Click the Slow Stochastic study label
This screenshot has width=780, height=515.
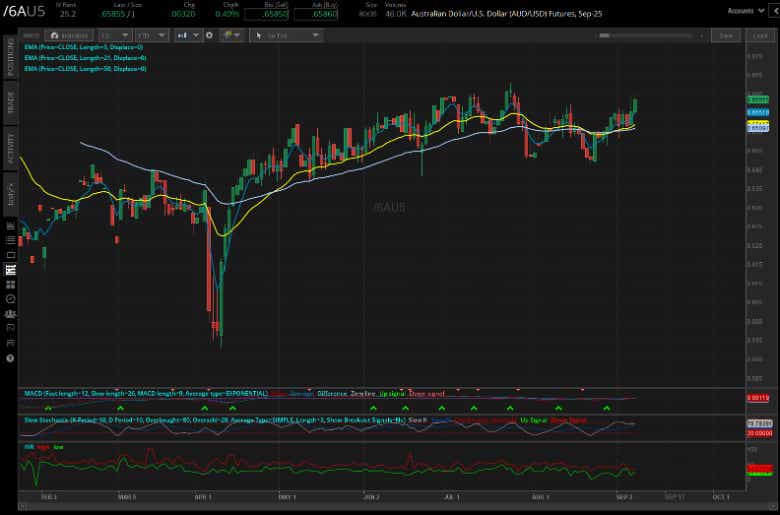215,420
